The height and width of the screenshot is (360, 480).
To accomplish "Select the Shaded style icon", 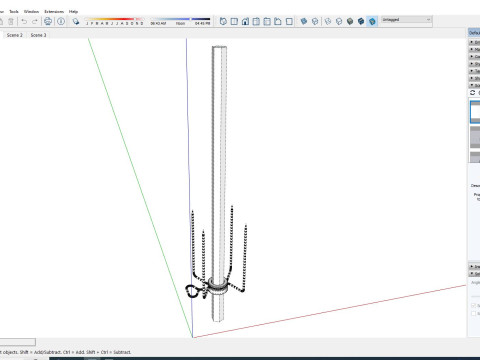I will click(x=350, y=22).
